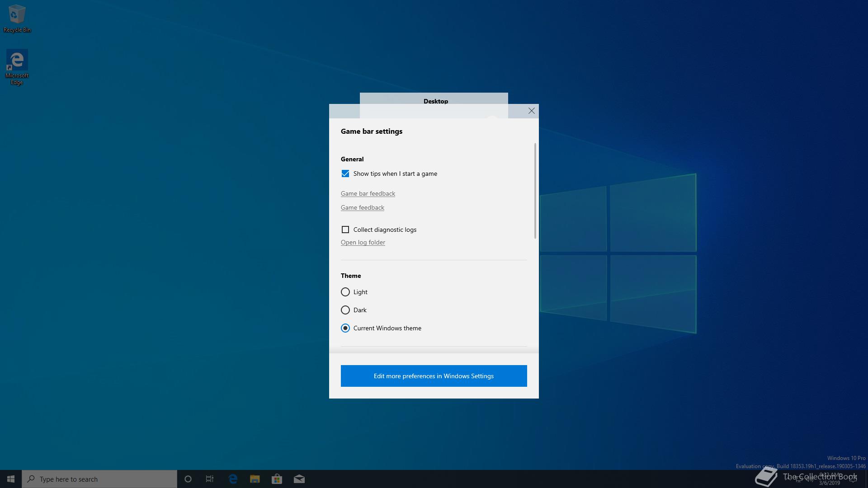Click the settings panel vertical scrollbar
868x488 pixels.
535,191
